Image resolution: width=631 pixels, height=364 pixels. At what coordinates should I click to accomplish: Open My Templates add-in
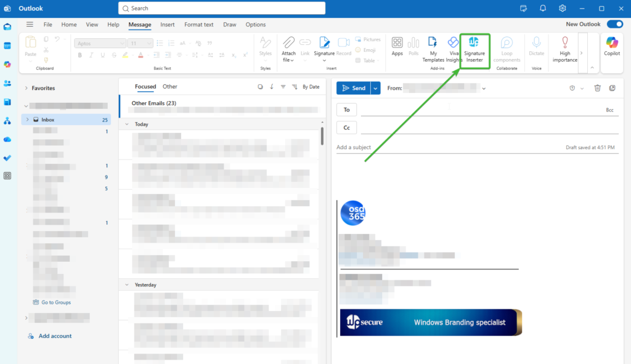pos(433,49)
